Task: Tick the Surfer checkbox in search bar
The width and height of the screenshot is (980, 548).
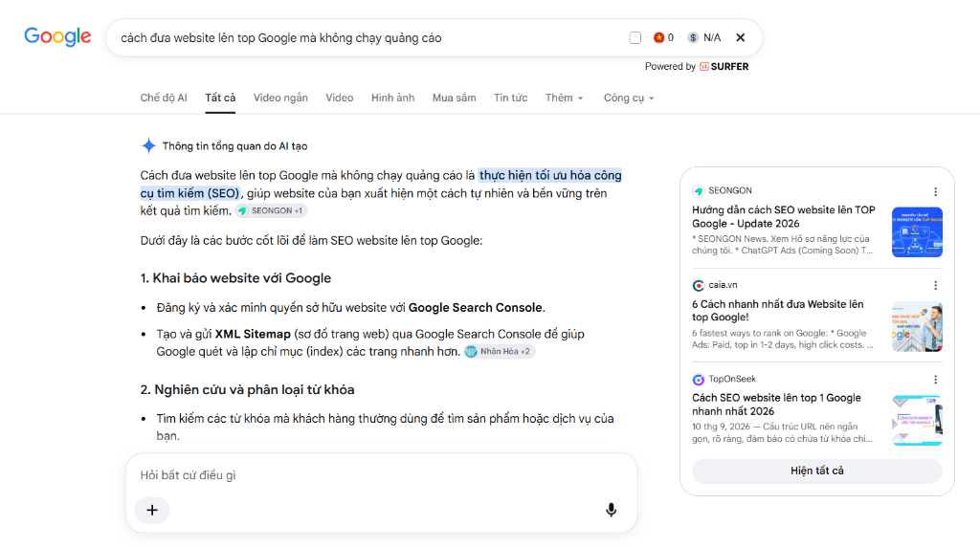Action: pyautogui.click(x=635, y=37)
